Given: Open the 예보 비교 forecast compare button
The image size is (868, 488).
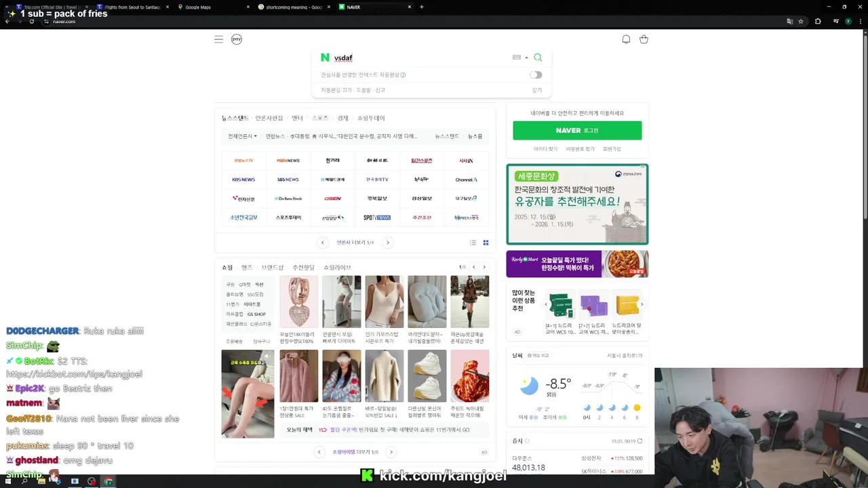Looking at the screenshot, I should point(540,356).
